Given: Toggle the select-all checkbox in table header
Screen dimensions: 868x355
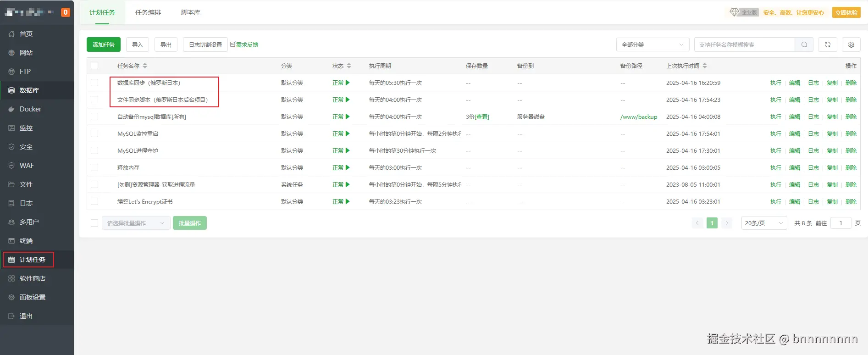Looking at the screenshot, I should tap(94, 66).
